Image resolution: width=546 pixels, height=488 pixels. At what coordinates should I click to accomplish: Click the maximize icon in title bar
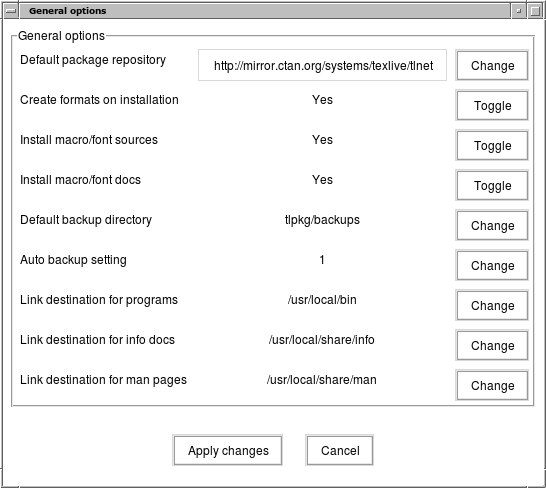[535, 11]
